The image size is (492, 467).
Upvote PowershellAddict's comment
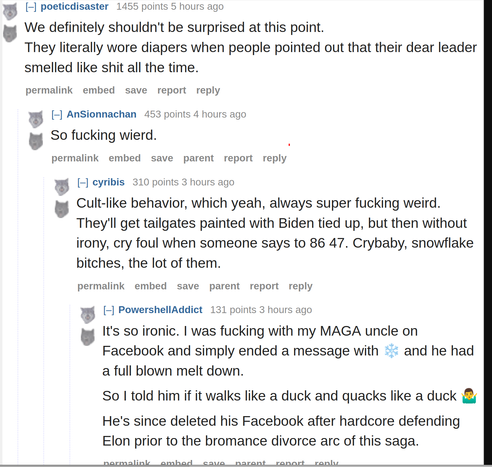88,315
